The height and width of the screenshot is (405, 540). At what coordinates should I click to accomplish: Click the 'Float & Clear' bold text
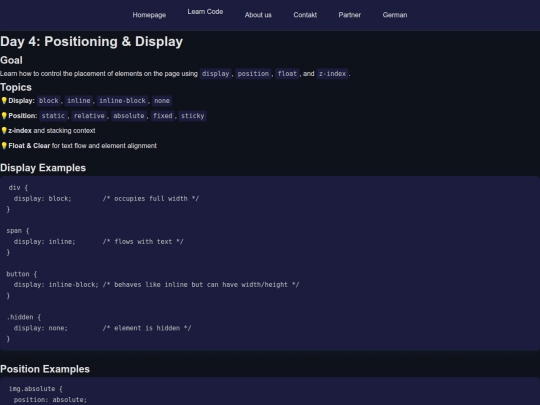pyautogui.click(x=29, y=146)
